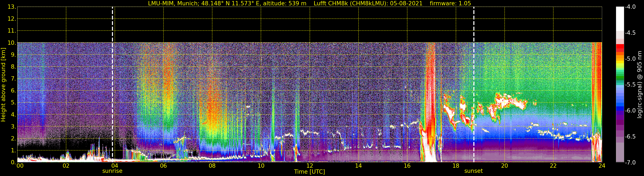The height and width of the screenshot is (176, 644).
Task: Click the 'Time [UTC]' axis title
Action: click(x=310, y=172)
